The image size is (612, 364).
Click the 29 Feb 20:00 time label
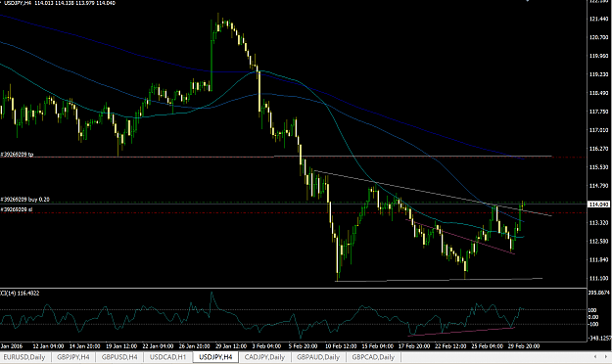pos(524,346)
